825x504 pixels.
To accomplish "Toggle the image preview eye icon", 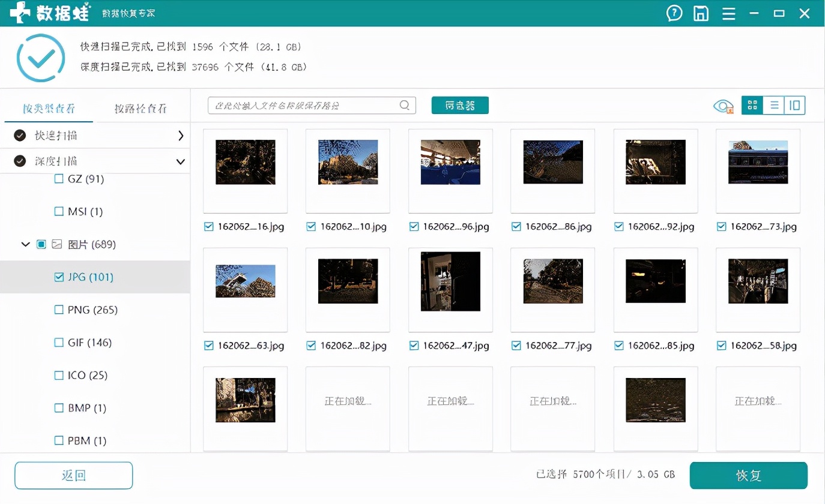I will coord(724,105).
